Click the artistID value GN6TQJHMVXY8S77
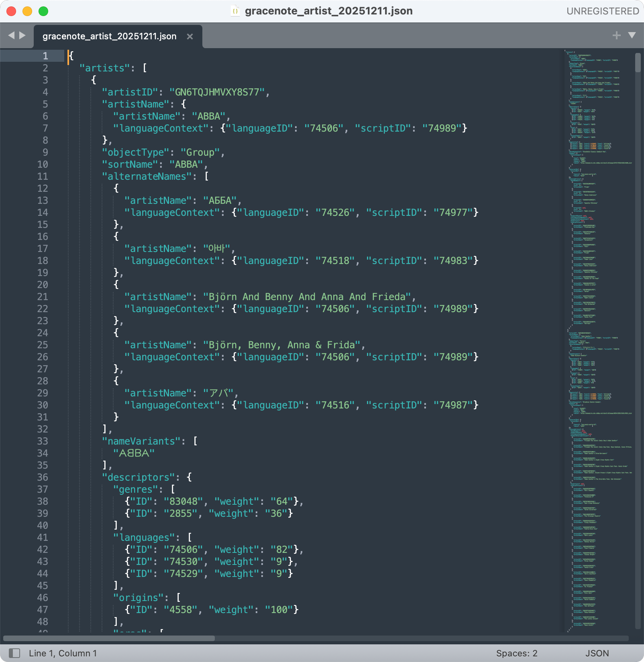The height and width of the screenshot is (662, 644). tap(217, 92)
